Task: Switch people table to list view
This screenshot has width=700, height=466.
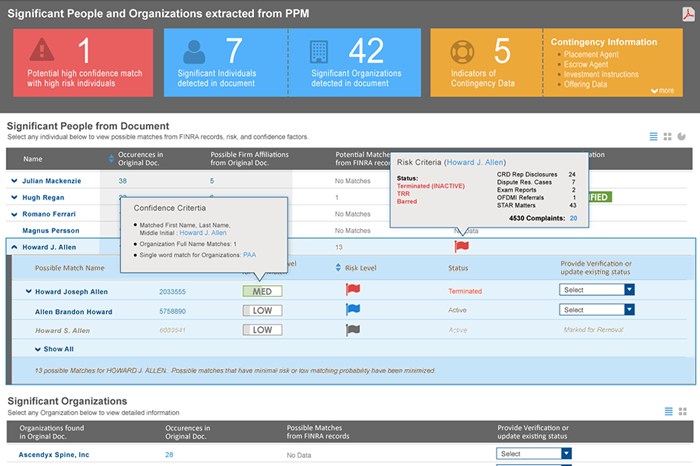Action: tap(654, 136)
